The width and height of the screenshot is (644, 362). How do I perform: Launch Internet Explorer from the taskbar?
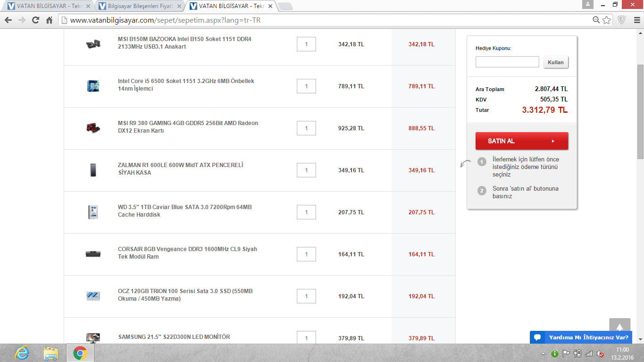(22, 353)
